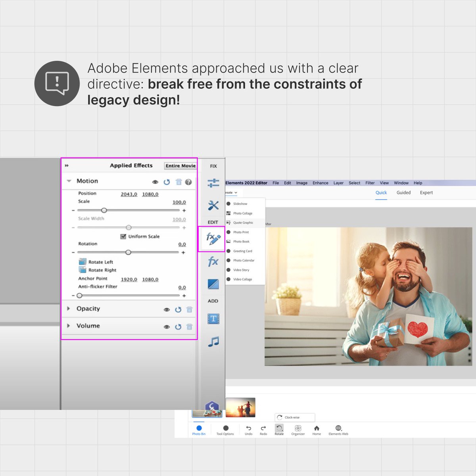Delete the Motion effect with trash icon
Screen dimensions: 476x476
tap(178, 182)
